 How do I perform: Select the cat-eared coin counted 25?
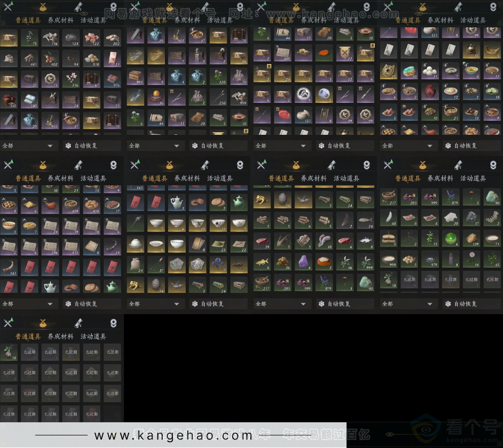[x=389, y=71]
